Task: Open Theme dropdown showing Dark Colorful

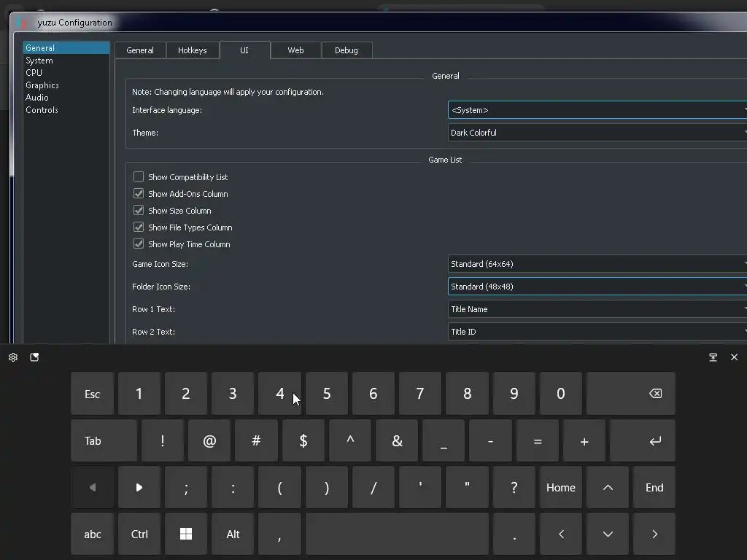Action: pyautogui.click(x=597, y=133)
